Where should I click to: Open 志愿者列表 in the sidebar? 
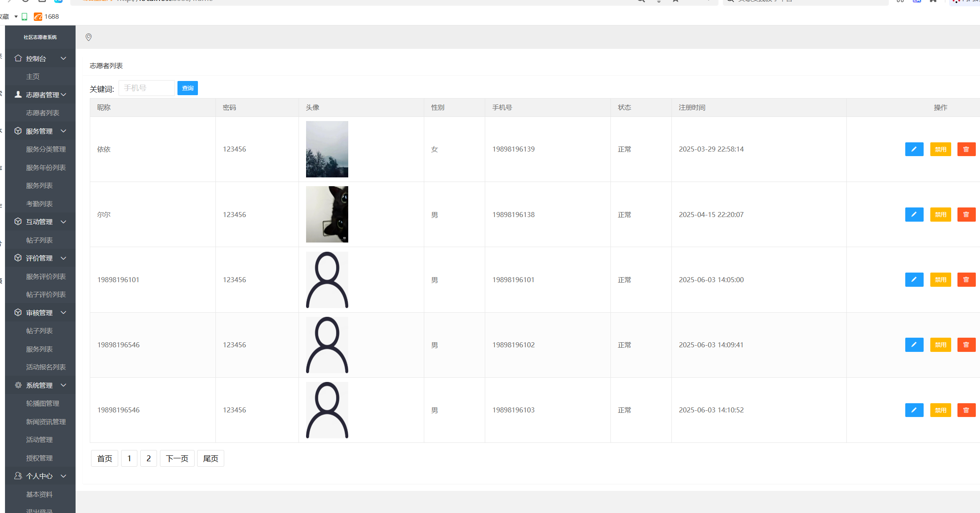tap(43, 113)
